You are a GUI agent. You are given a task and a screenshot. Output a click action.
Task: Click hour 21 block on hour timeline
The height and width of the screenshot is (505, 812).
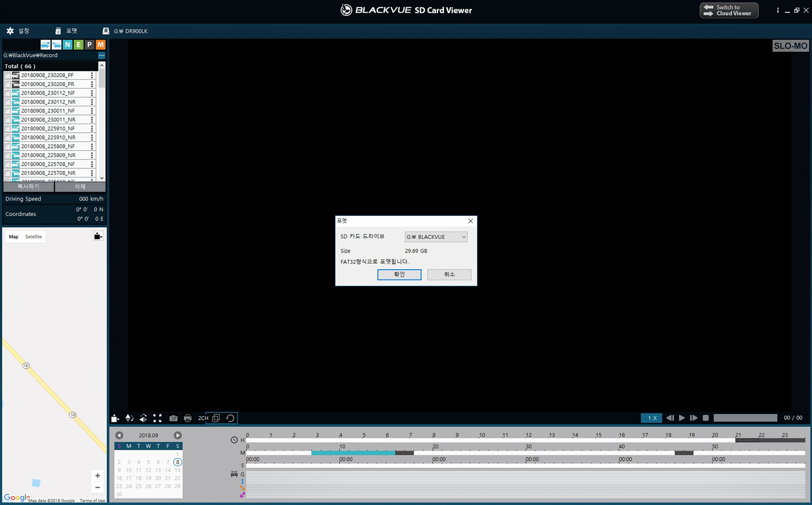[747, 440]
